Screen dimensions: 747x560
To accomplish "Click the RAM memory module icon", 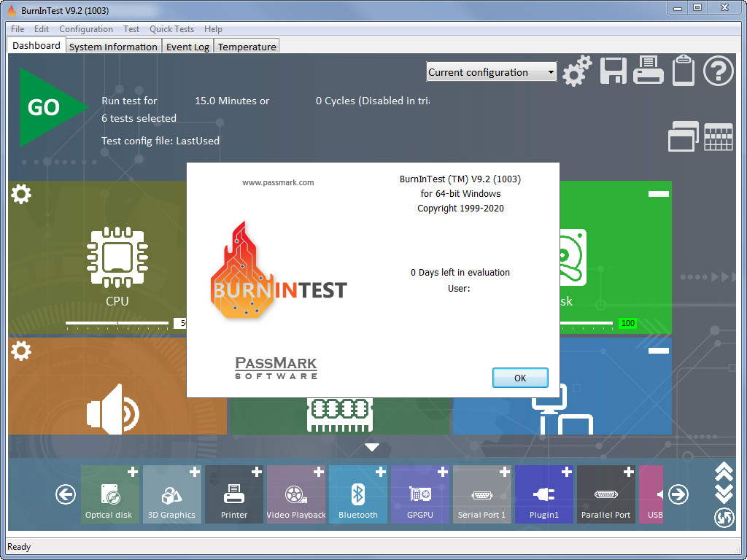I will coord(340,414).
